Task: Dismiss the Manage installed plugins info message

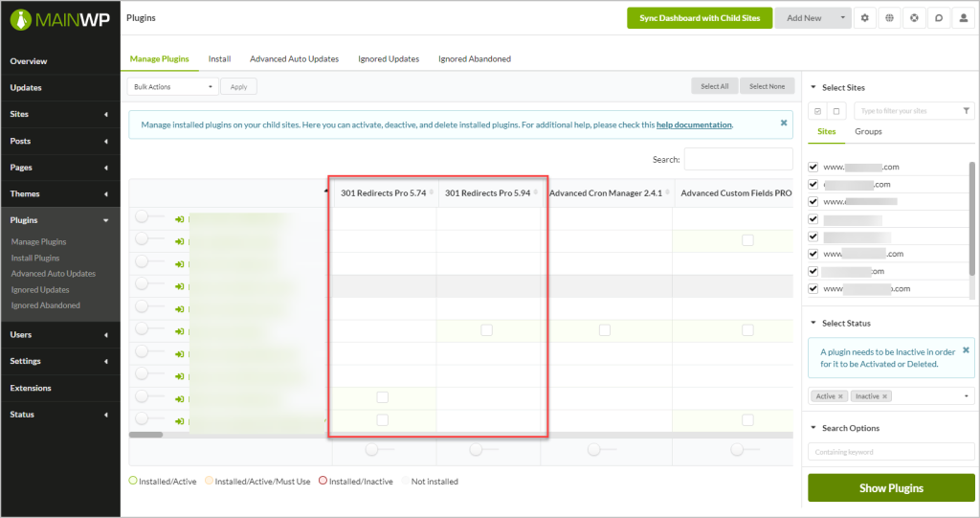Action: tap(784, 123)
